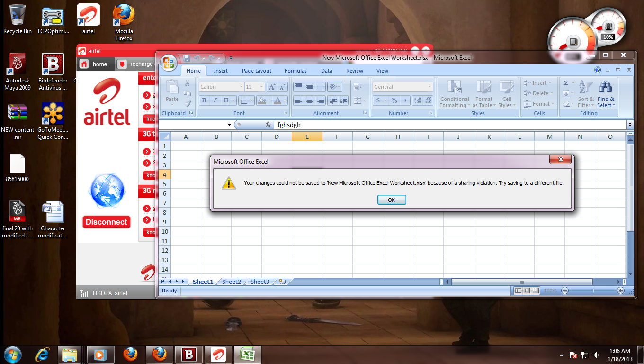Click the Zoom In plus button
This screenshot has height=364, width=644.
621,291
